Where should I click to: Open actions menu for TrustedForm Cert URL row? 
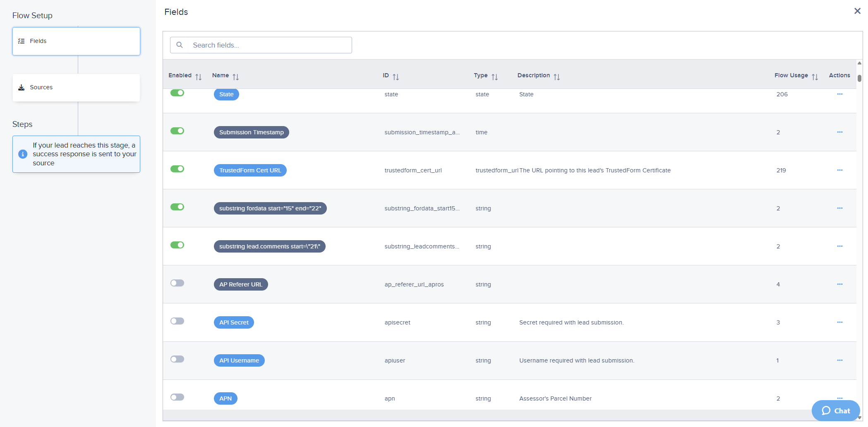point(839,170)
